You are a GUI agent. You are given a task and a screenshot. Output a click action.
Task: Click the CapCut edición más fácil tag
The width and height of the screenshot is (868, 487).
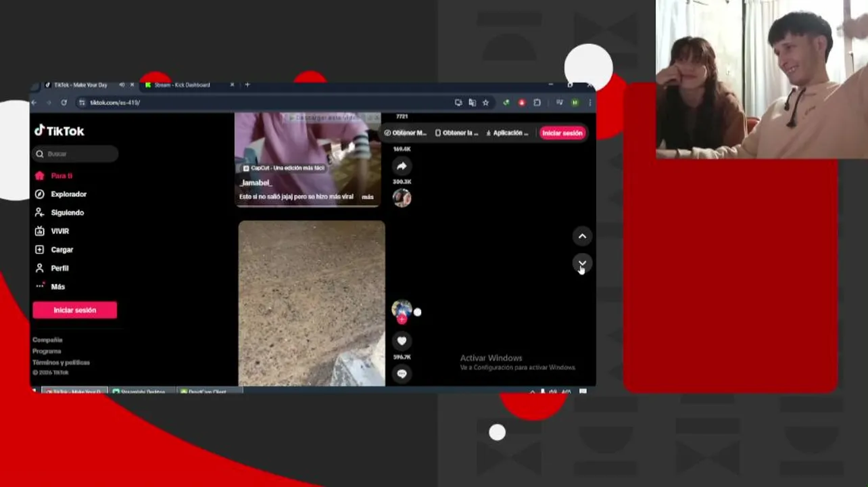pyautogui.click(x=283, y=168)
